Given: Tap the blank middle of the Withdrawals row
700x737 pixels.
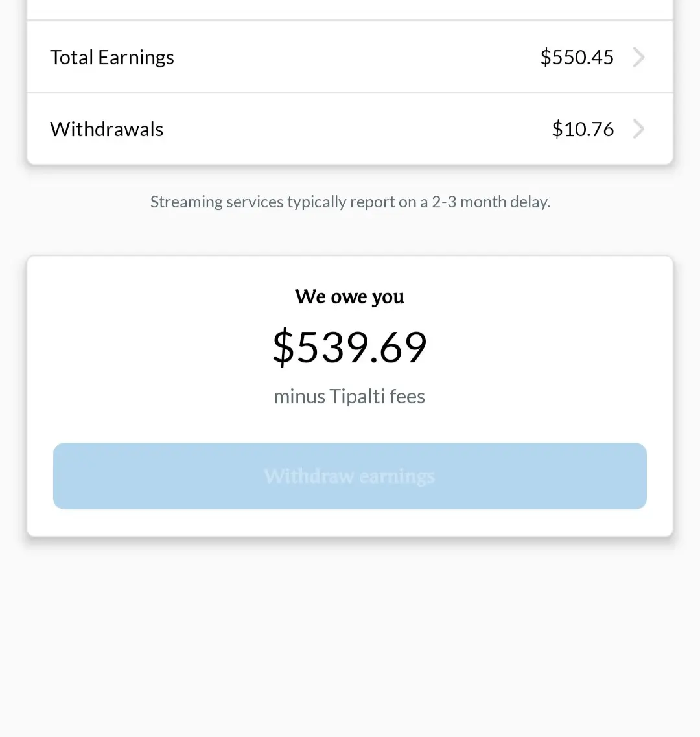Looking at the screenshot, I should coord(357,129).
